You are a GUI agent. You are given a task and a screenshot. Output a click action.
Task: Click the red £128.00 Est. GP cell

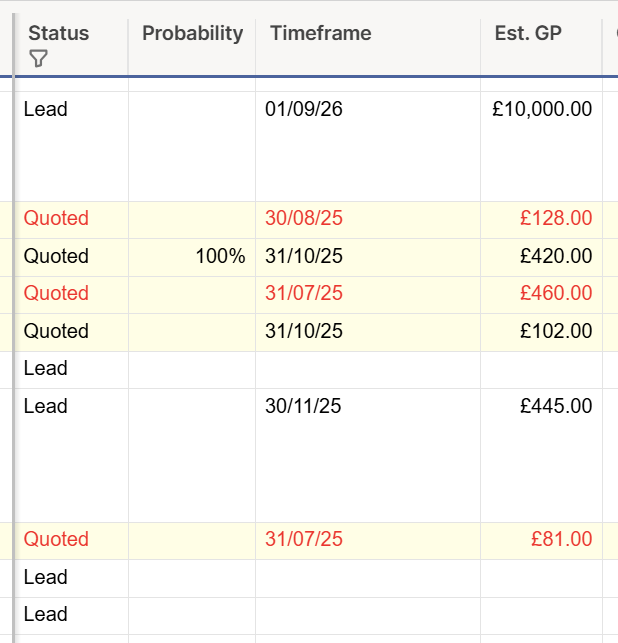point(541,220)
